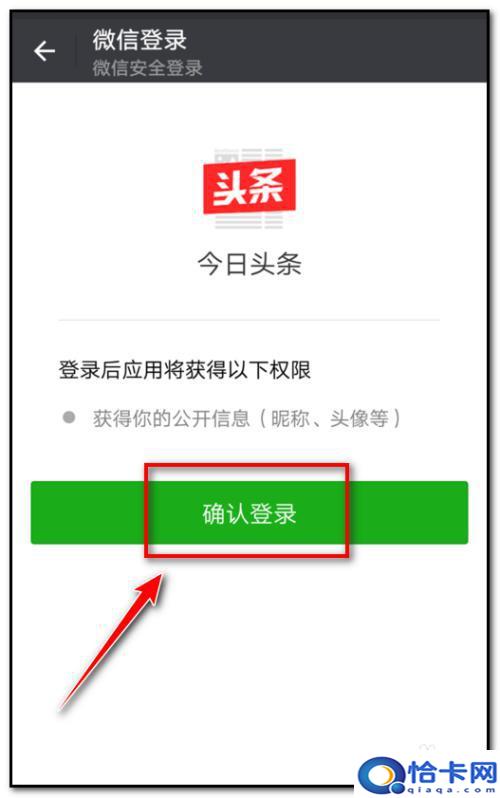Click the 恰卡网 watermark text
Image resolution: width=500 pixels, height=798 pixels.
click(x=453, y=773)
